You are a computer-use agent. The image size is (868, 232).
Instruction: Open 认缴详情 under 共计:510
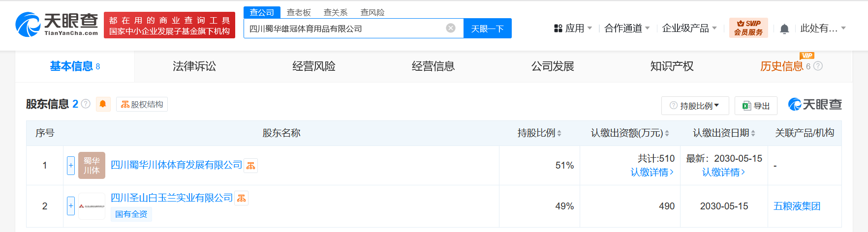click(x=652, y=173)
